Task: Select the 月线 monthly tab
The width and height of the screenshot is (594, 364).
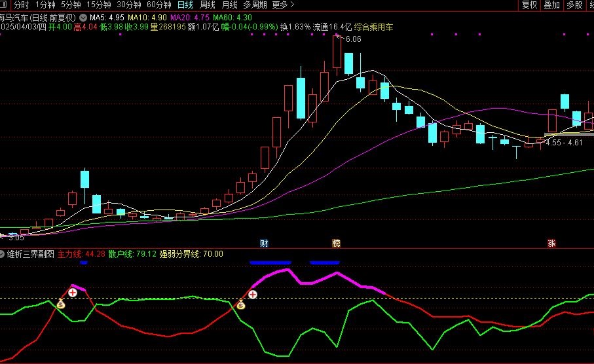Action: tap(230, 5)
